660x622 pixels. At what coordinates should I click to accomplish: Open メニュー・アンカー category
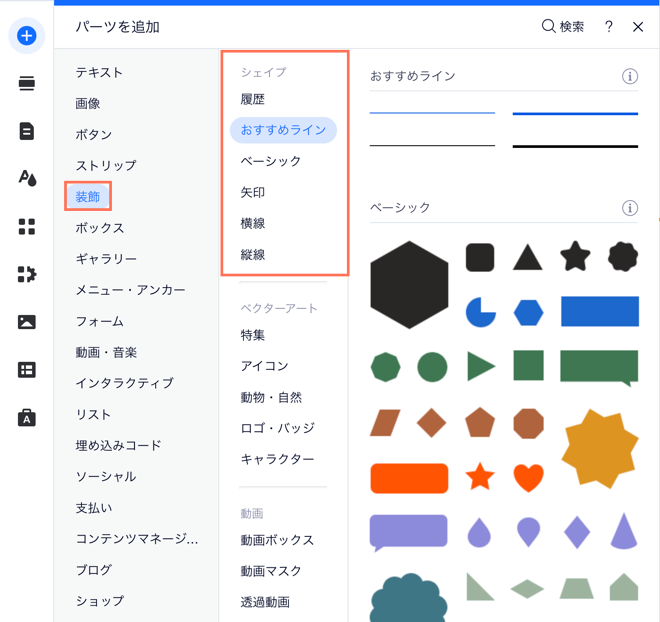pos(130,290)
